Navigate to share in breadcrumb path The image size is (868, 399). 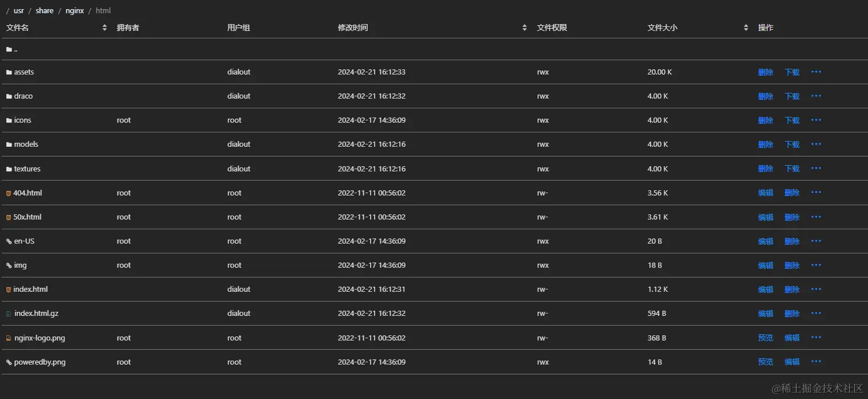tap(44, 10)
